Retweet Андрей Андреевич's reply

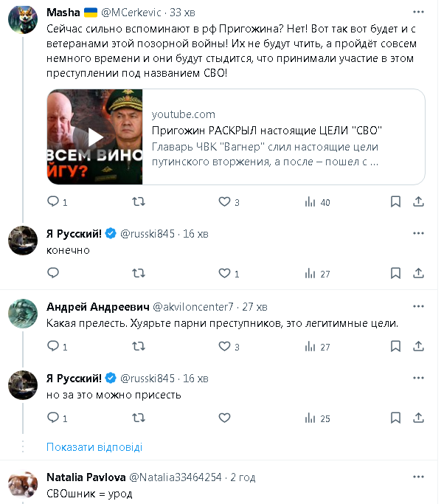pos(138,346)
